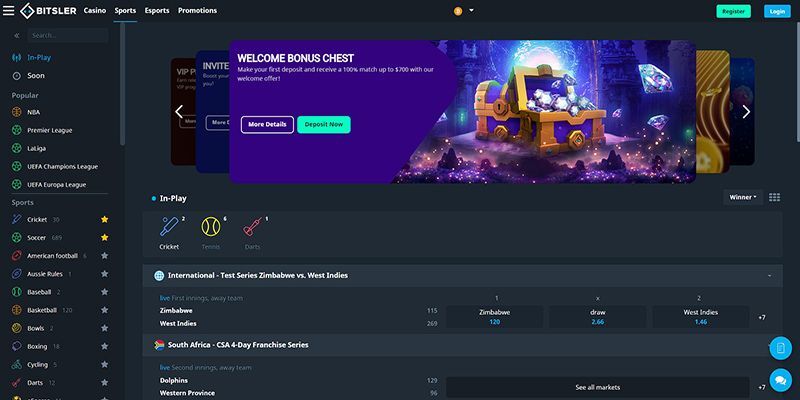Click the Cycling icon in sidebar
This screenshot has width=800, height=400.
(17, 364)
